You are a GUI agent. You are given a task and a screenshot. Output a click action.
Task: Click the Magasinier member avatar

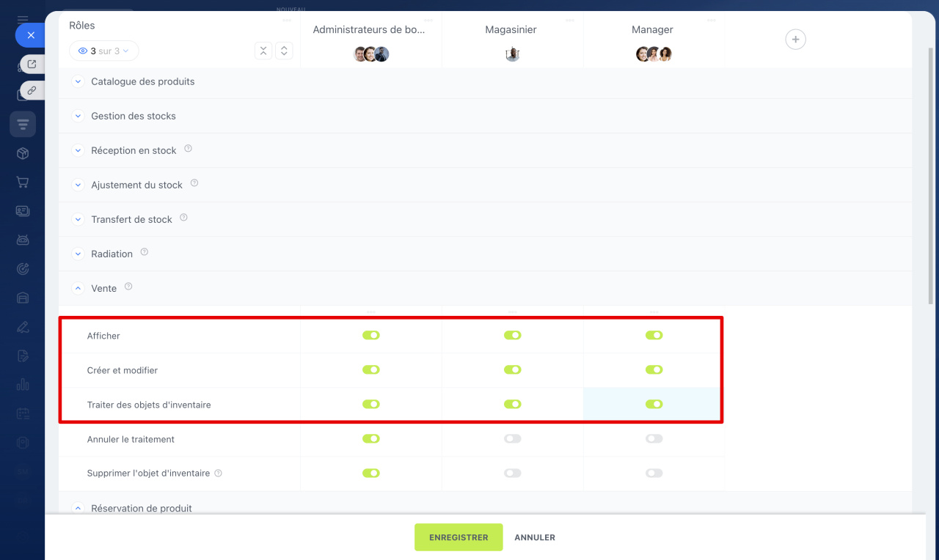(x=513, y=54)
